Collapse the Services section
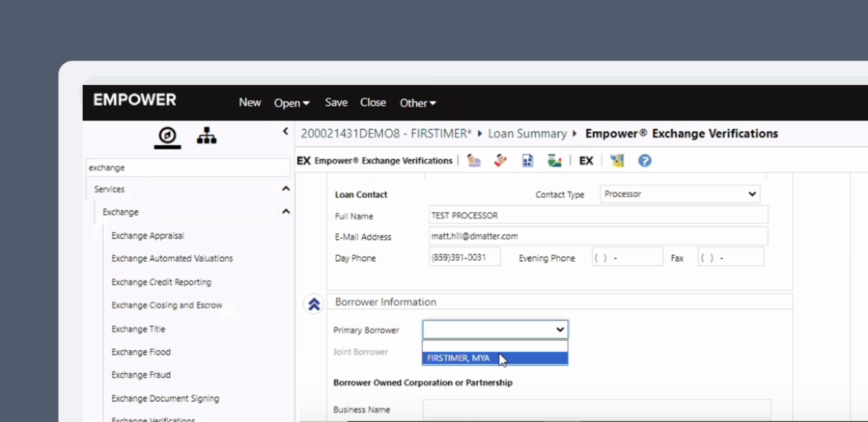This screenshot has height=422, width=868. [x=286, y=189]
